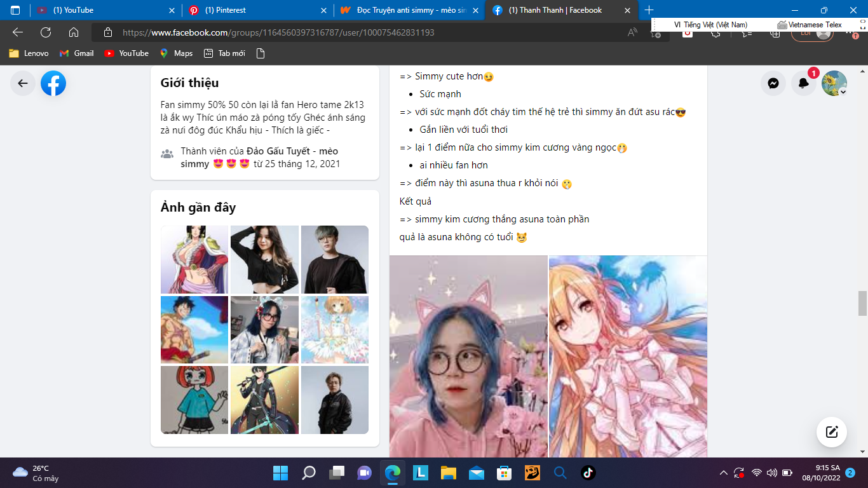Open the Vietnamese Telex keyboard option
The image size is (868, 488).
coord(810,25)
